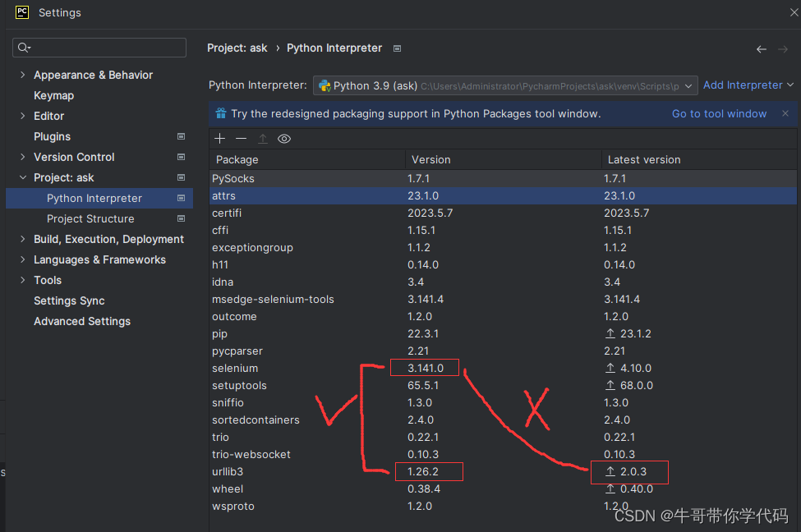Open the Python 3.9 interpreter dropdown
The height and width of the screenshot is (532, 801).
688,85
